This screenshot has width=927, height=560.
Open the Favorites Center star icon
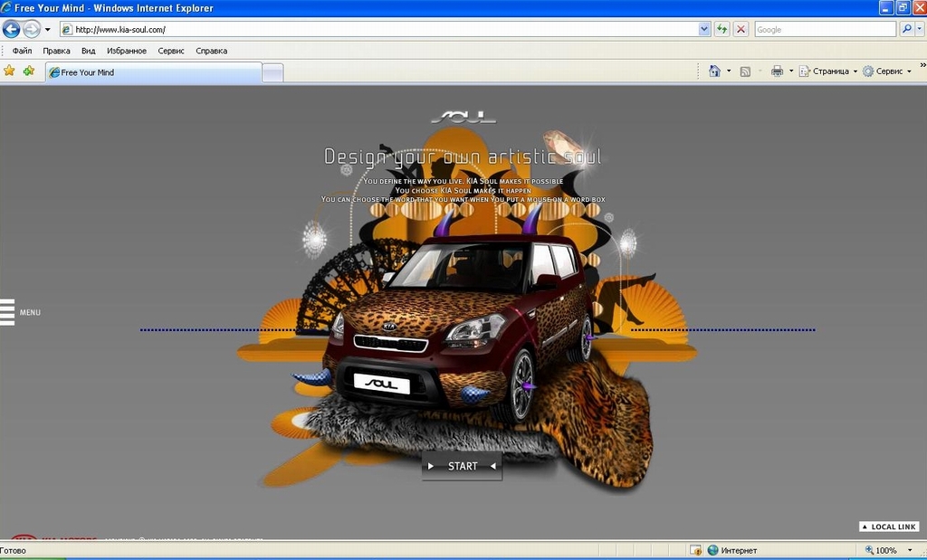point(9,71)
